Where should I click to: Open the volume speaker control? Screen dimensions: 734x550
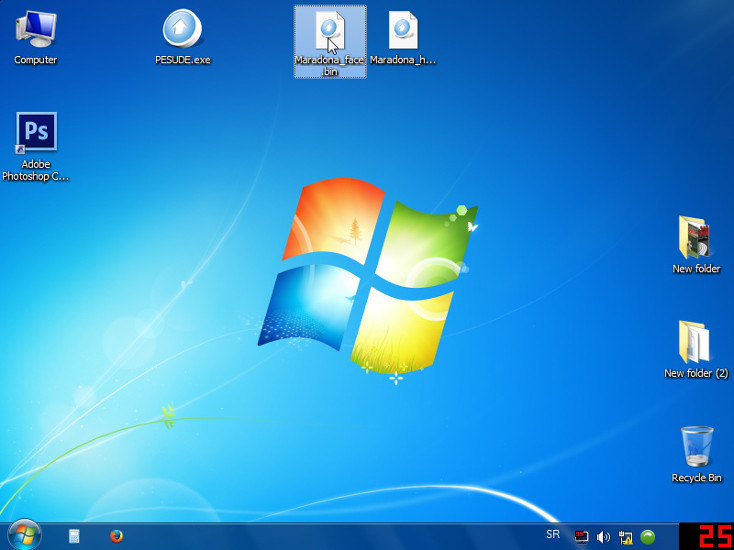coord(603,537)
